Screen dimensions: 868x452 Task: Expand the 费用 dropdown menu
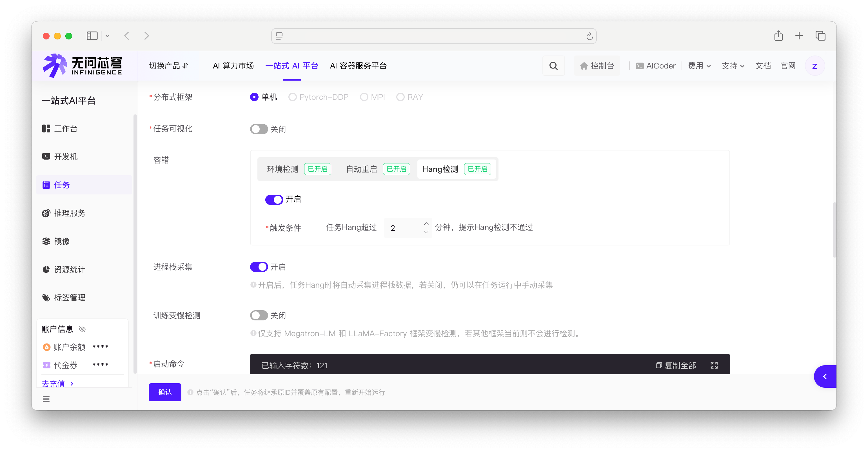(699, 66)
